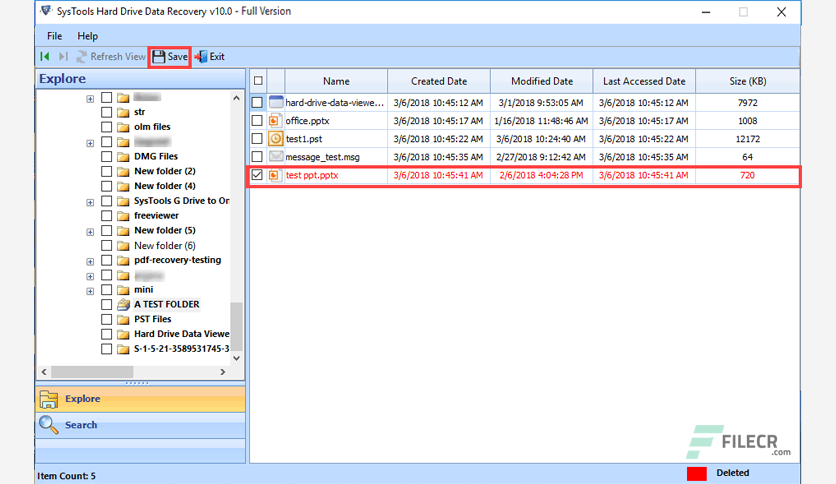836x484 pixels.
Task: Click the open folder icon of A TEST FOLDER
Action: coord(123,304)
